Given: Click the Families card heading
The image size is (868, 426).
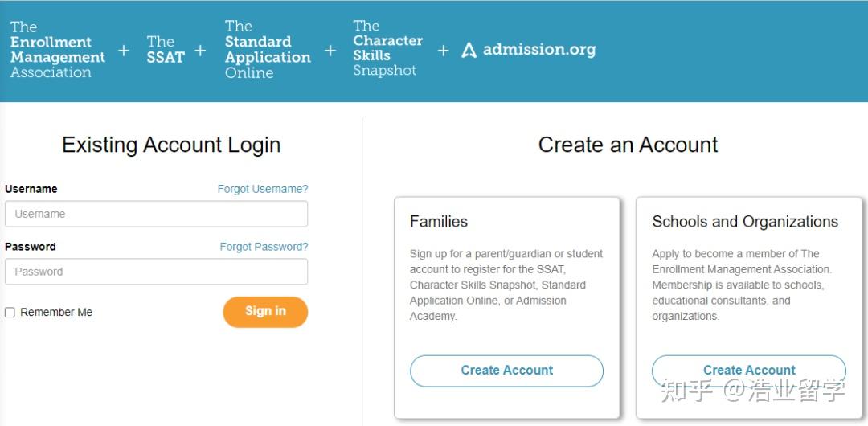Looking at the screenshot, I should pyautogui.click(x=439, y=222).
